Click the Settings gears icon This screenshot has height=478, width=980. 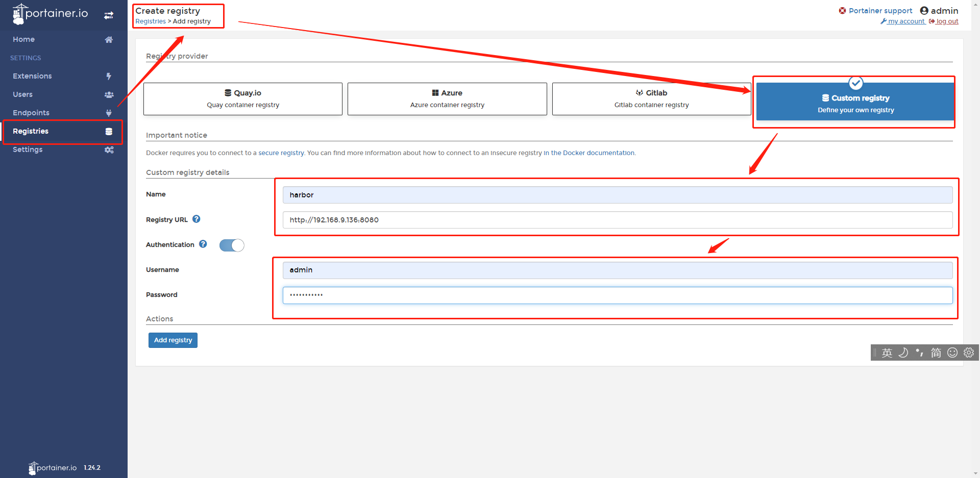click(109, 149)
